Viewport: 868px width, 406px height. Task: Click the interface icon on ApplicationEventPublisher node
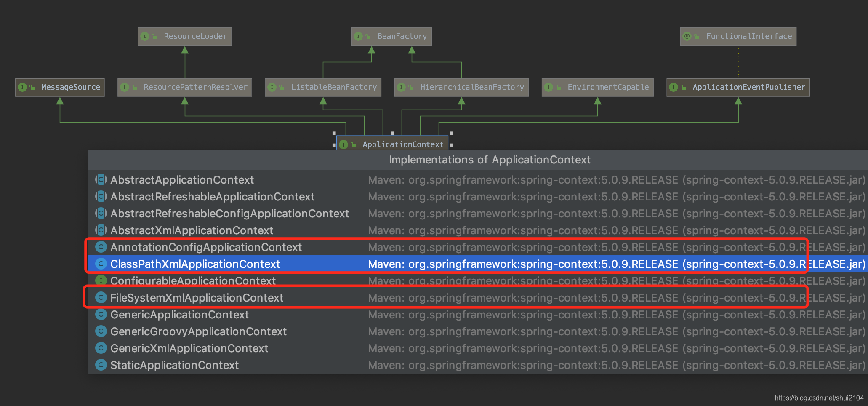674,87
